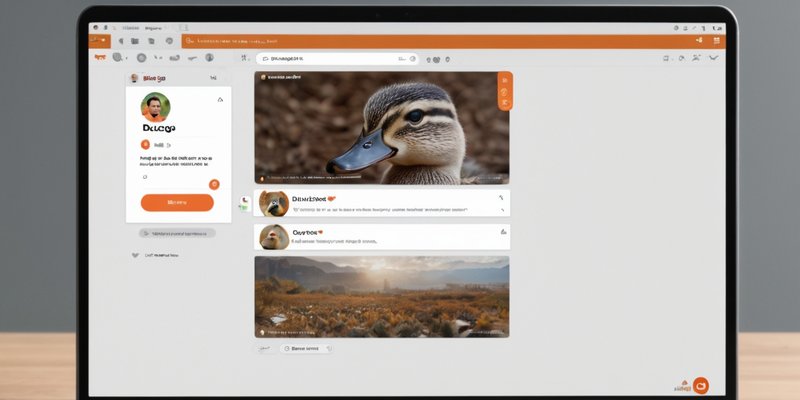This screenshot has width=800, height=400.
Task: Click the last icon in the orange vertical strip
Action: [x=505, y=103]
